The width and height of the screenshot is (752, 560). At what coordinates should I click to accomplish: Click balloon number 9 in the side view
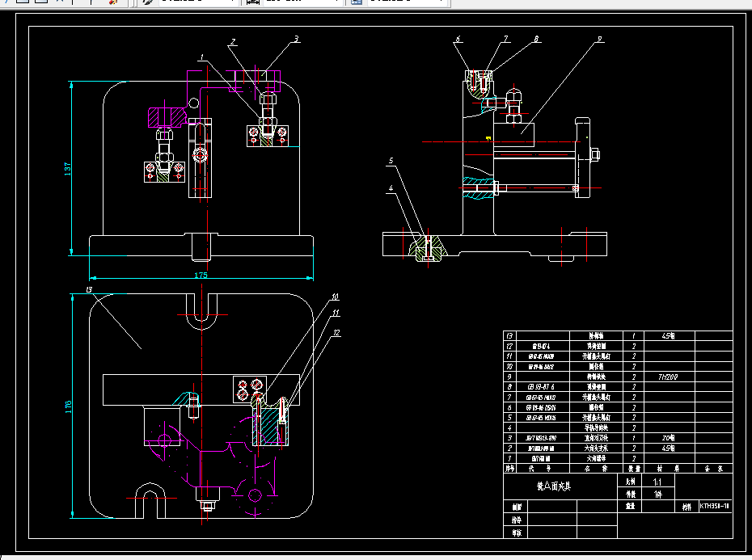coord(599,39)
